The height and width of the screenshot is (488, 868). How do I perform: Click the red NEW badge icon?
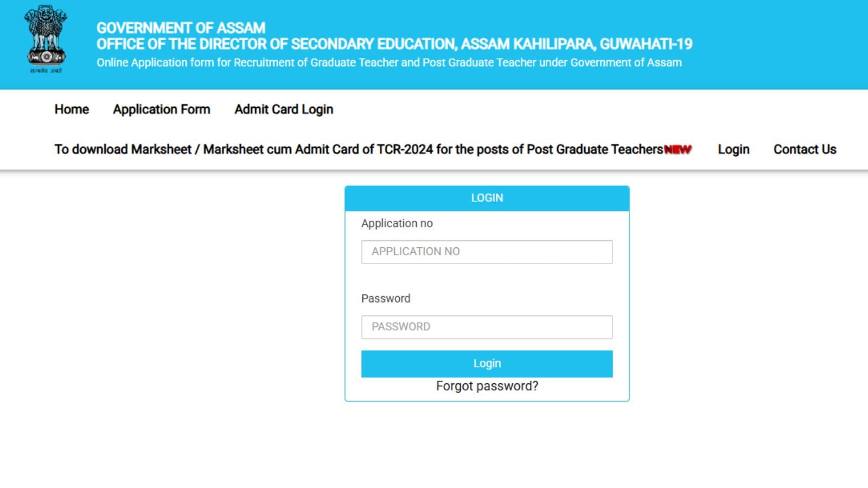678,150
